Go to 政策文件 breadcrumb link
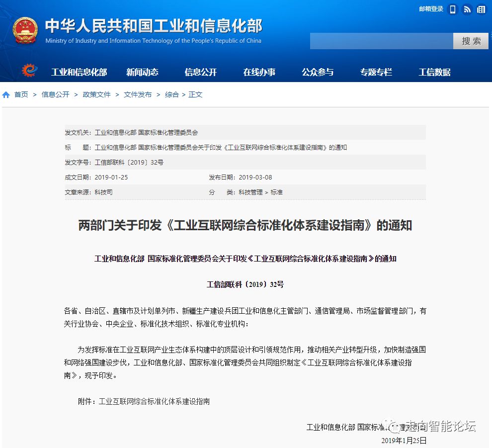This screenshot has width=492, height=448. [96, 94]
